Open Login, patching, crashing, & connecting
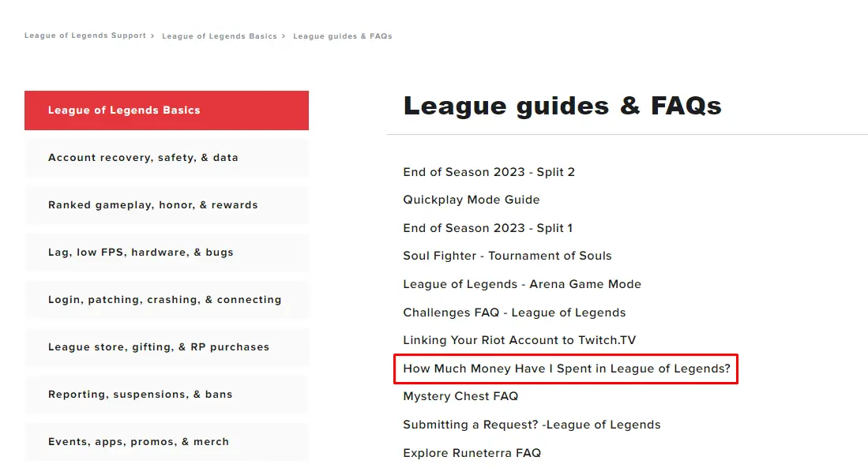This screenshot has width=868, height=468. (x=167, y=300)
